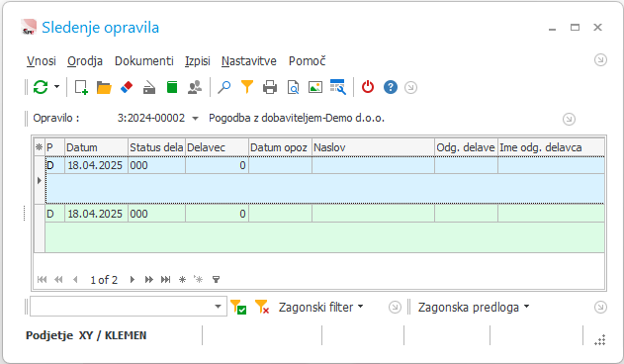Click the menu bar overflow arrow icon
Image resolution: width=624 pixels, height=364 pixels.
[x=600, y=60]
